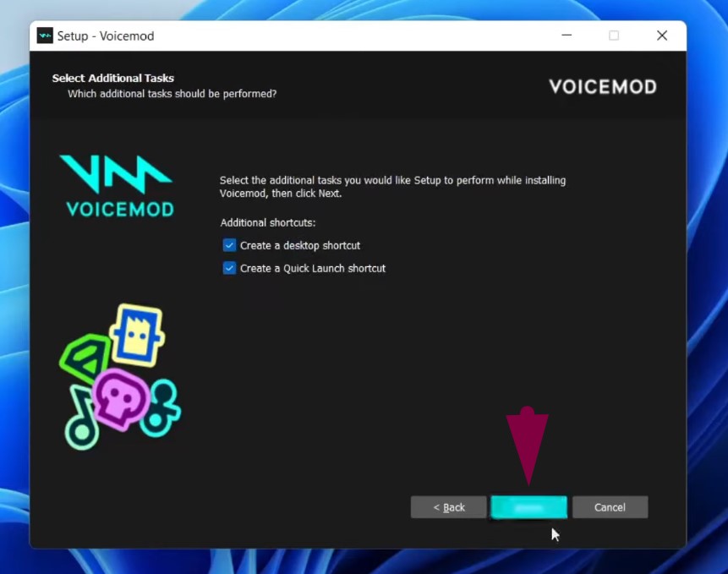Click the text Which additional tasks should be performed?
The width and height of the screenshot is (728, 574).
point(172,94)
